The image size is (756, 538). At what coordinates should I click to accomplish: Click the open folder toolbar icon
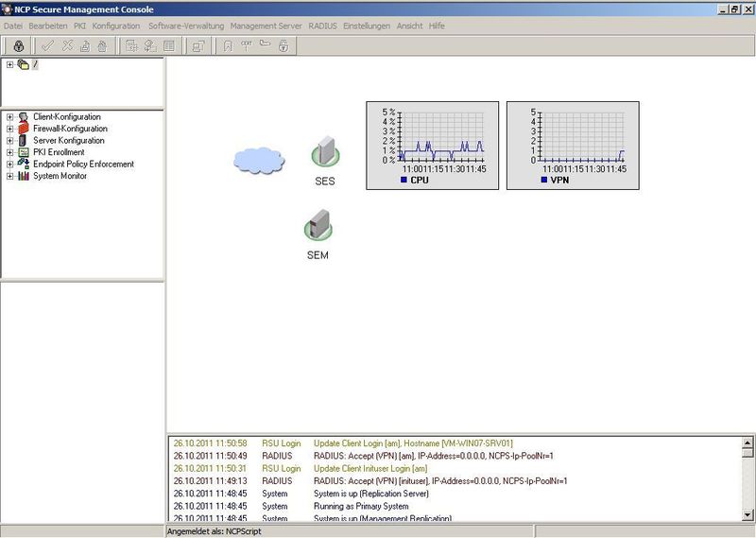coord(265,43)
